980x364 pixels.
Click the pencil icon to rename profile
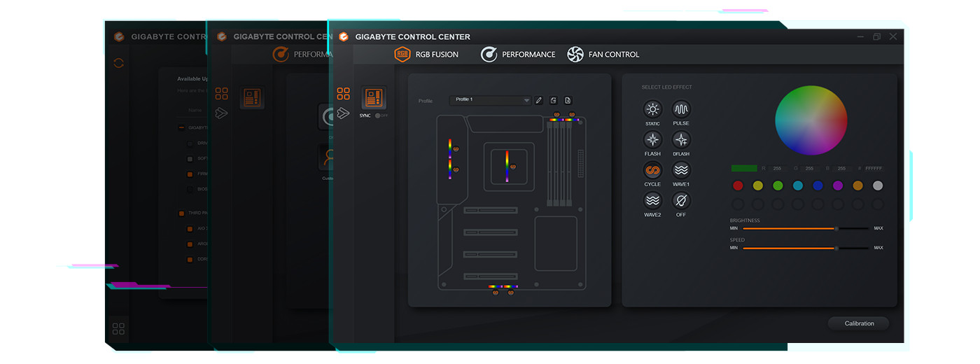coord(539,101)
